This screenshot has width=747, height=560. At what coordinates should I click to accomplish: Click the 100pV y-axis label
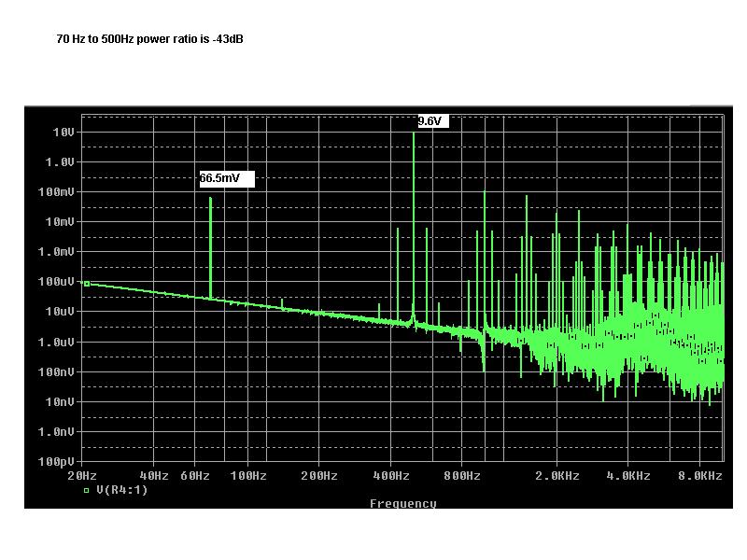click(56, 461)
